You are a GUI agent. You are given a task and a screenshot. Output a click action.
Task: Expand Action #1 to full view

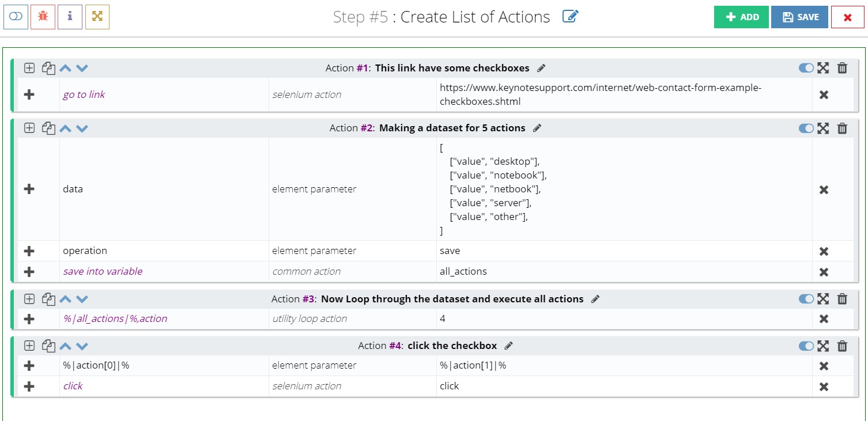[x=823, y=68]
